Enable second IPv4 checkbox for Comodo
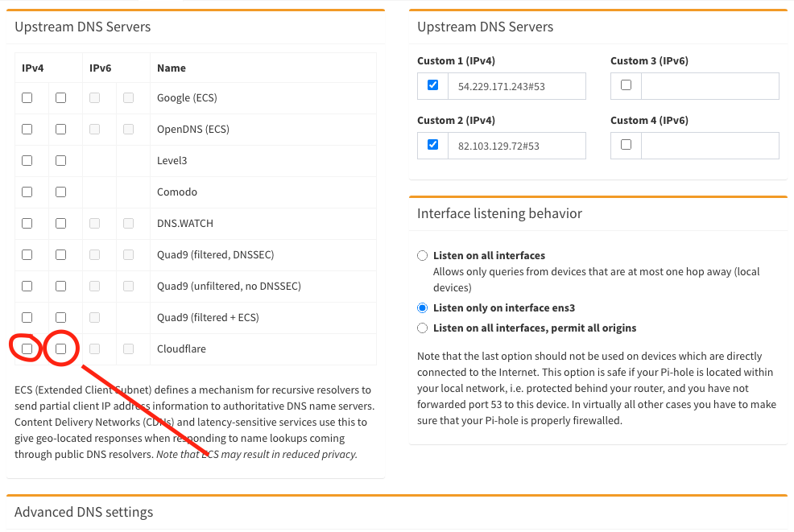 (61, 192)
